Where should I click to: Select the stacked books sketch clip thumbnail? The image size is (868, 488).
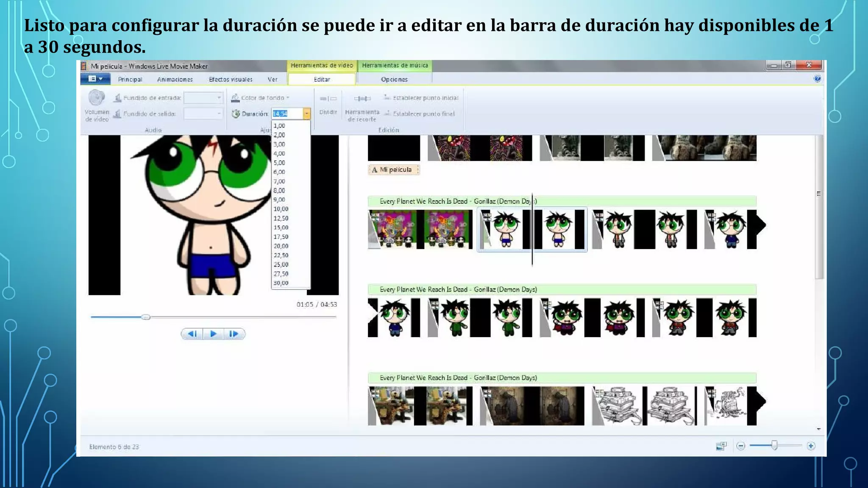(x=644, y=406)
